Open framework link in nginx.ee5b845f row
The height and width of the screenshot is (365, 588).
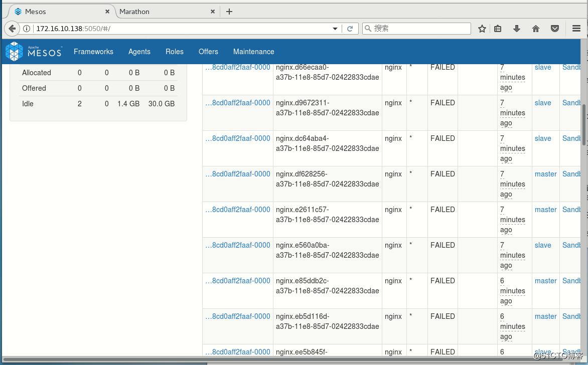click(238, 352)
